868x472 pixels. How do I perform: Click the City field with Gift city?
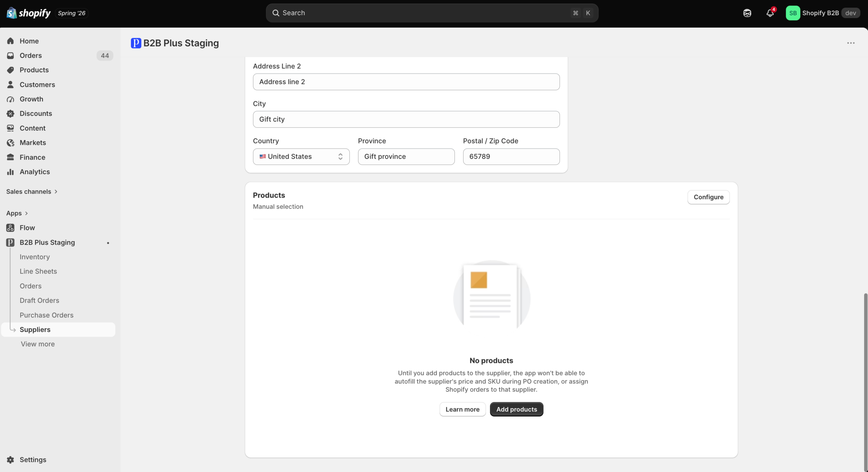[x=406, y=119]
